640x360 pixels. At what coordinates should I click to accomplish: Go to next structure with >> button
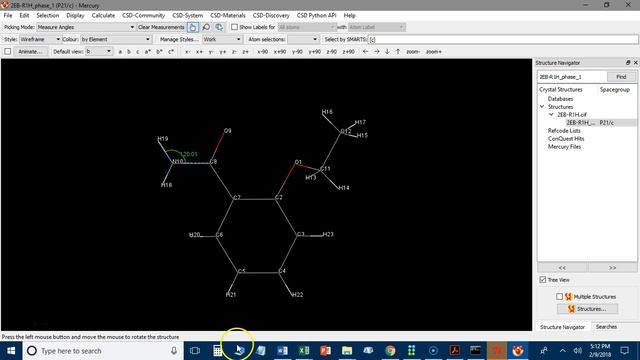pyautogui.click(x=612, y=268)
